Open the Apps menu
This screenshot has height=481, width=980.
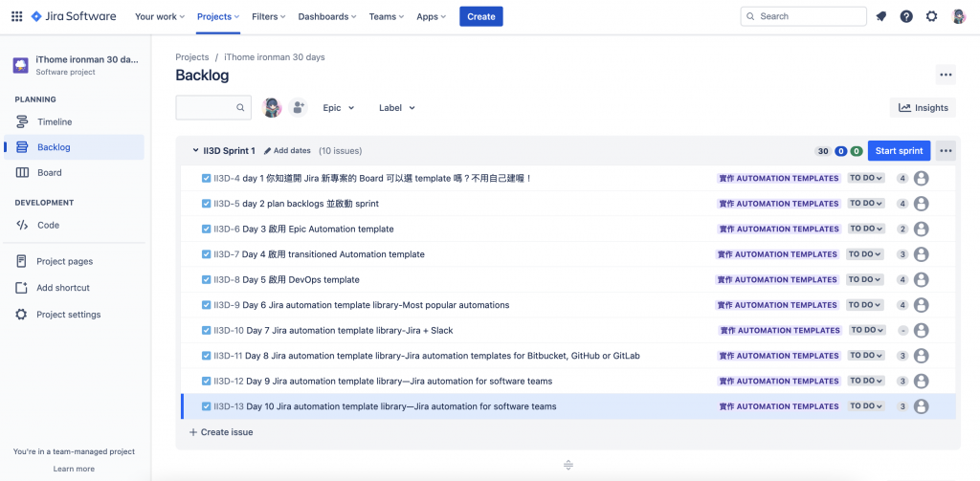pos(432,17)
